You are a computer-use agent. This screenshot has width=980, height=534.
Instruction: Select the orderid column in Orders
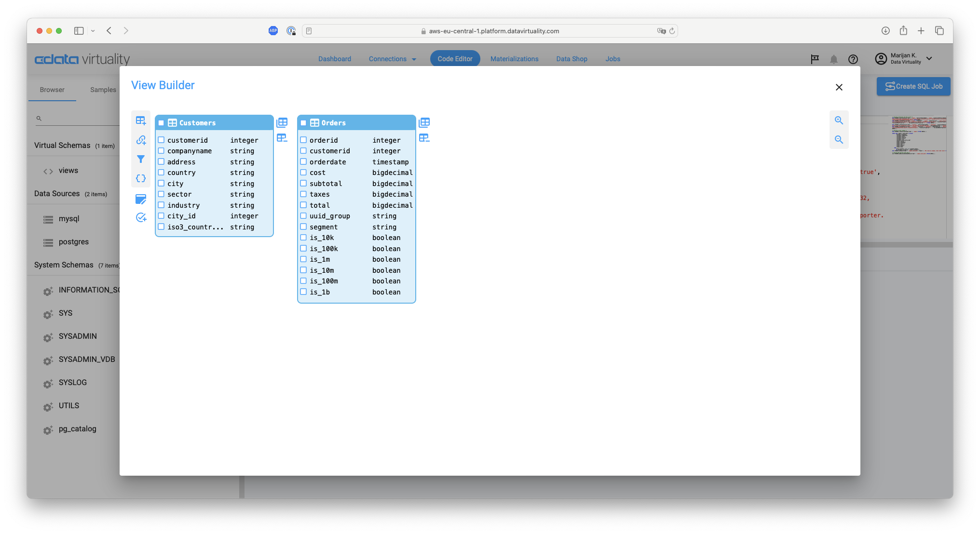coord(303,140)
